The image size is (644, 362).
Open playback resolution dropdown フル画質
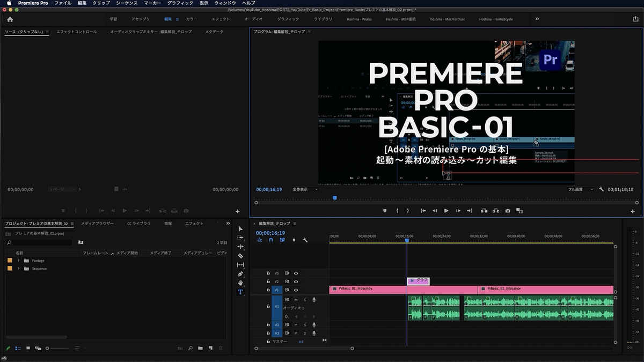pos(581,189)
